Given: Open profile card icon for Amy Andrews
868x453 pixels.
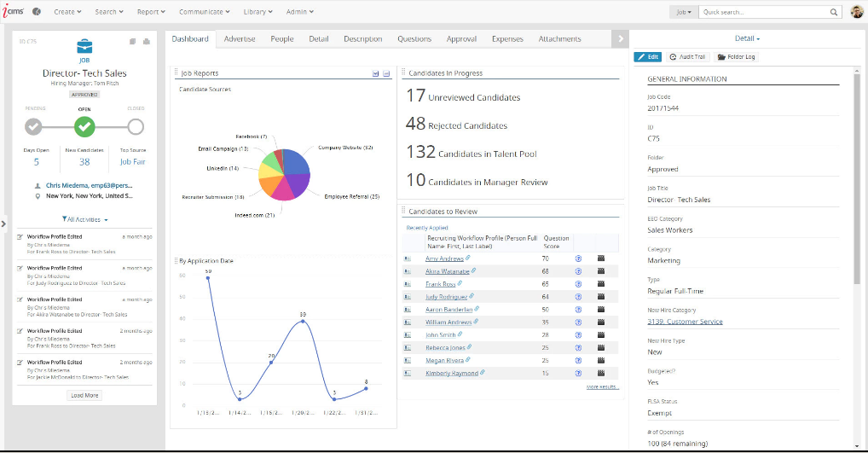Looking at the screenshot, I should (x=408, y=258).
